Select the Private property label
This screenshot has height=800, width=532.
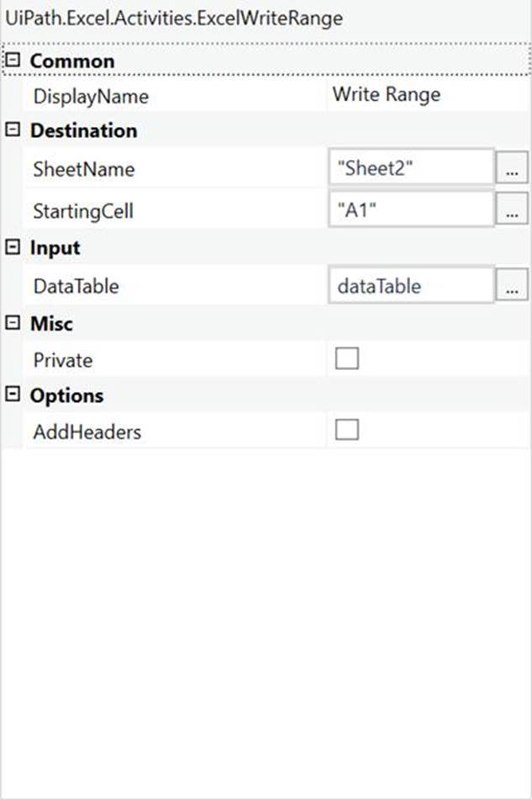coord(62,361)
